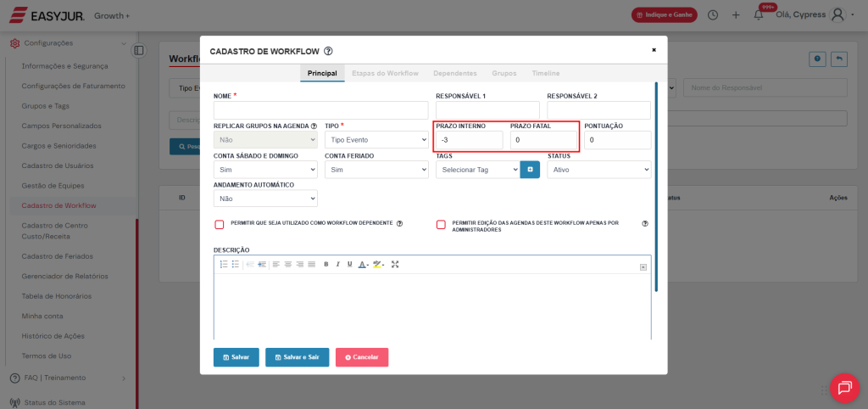Screen dimensions: 868x409
Task: Expand the Conta Sábado e Domingo dropdown
Action: 265,170
